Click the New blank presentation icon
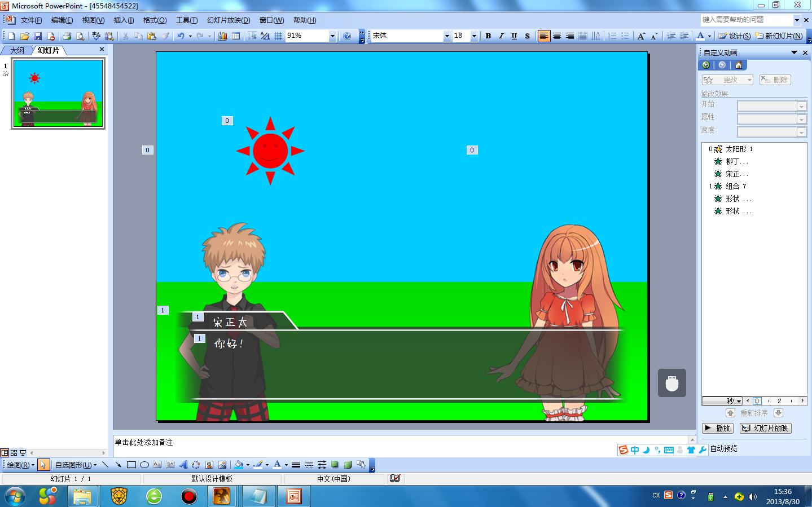 (x=11, y=36)
